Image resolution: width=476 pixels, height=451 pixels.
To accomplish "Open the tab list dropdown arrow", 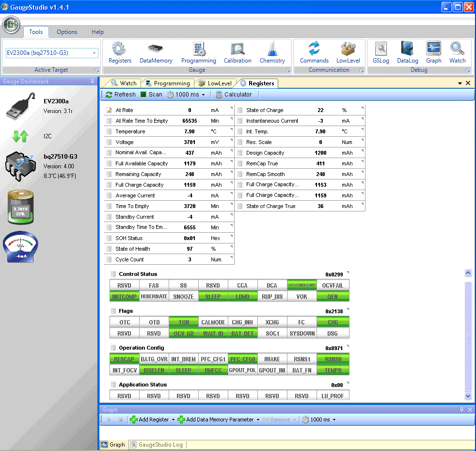I will tap(460, 83).
